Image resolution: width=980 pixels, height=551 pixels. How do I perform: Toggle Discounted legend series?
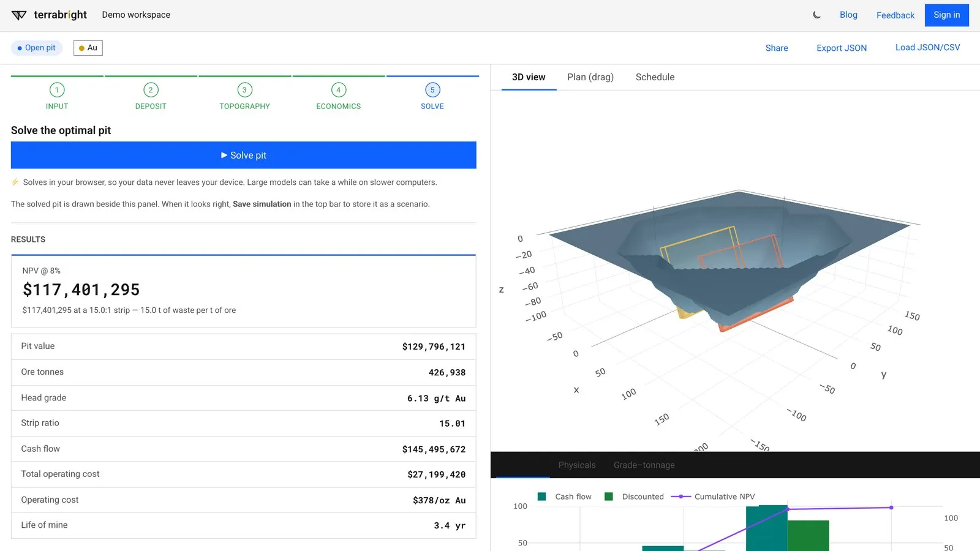634,497
